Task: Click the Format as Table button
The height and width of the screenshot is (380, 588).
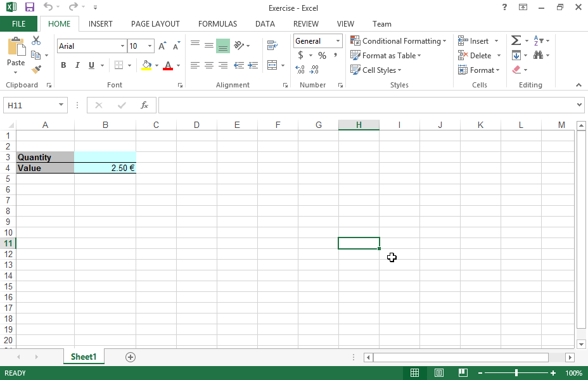Action: coord(386,56)
